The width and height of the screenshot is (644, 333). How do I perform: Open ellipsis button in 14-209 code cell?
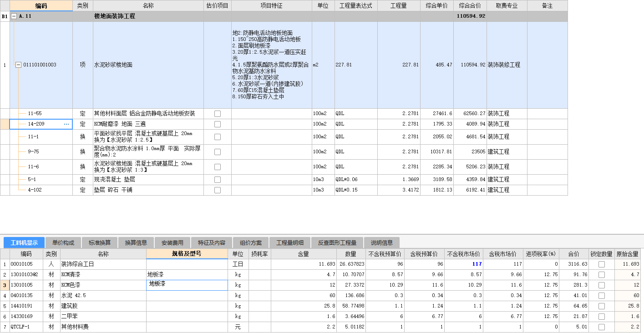click(x=66, y=124)
